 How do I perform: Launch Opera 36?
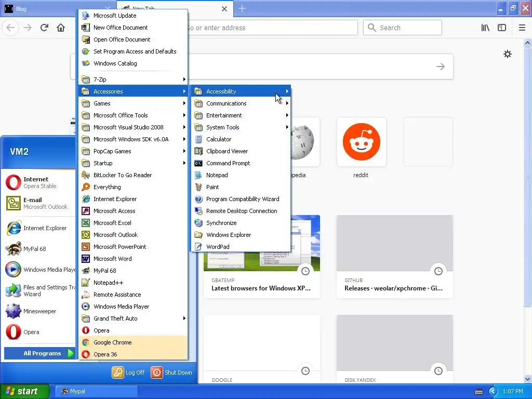tap(133, 354)
